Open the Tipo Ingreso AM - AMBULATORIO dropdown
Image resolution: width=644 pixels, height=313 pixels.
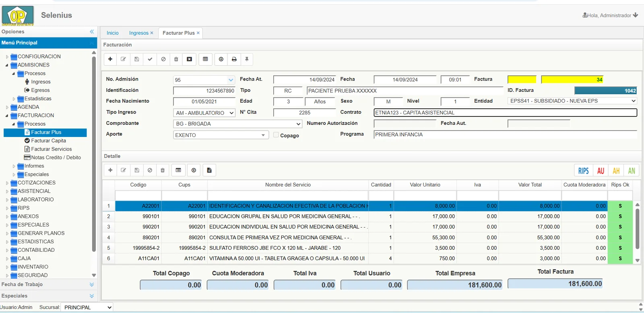204,113
